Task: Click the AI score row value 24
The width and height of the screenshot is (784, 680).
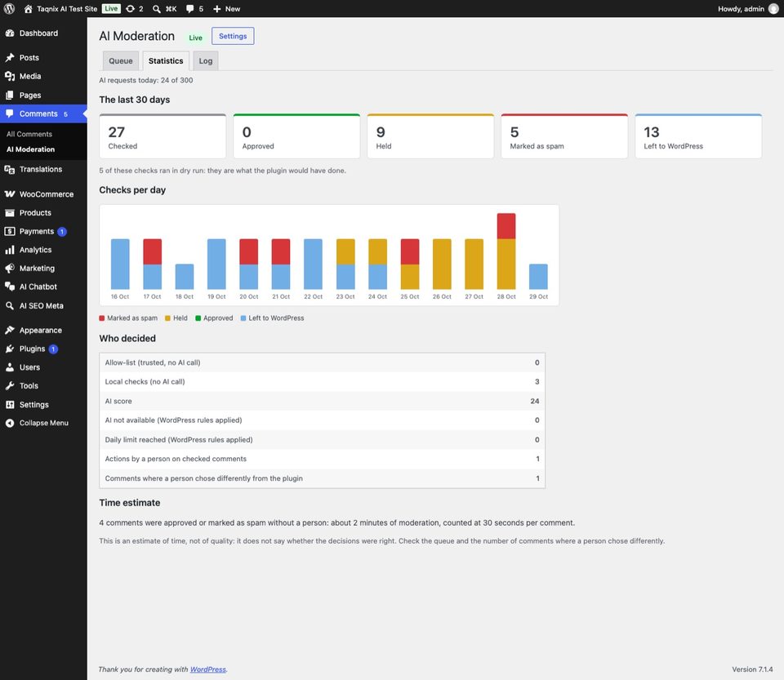Action: pos(534,401)
